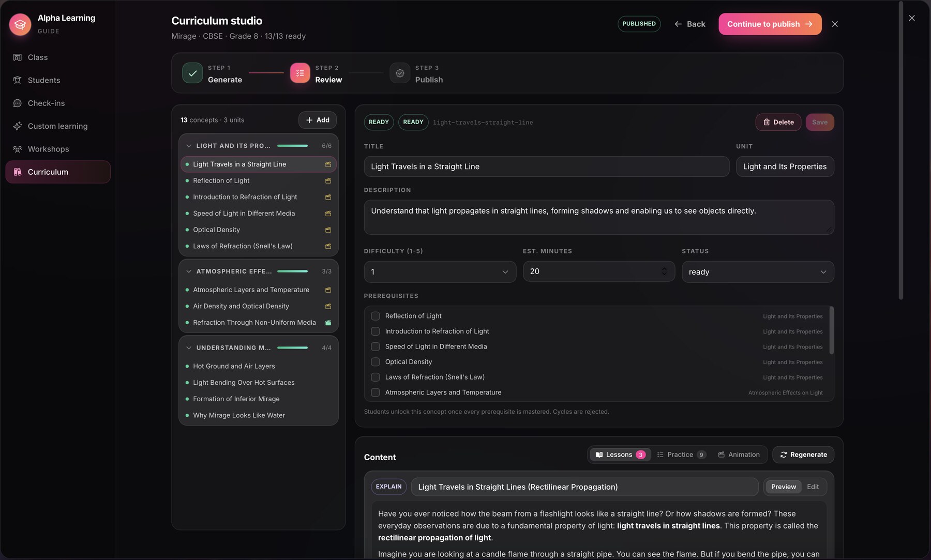Collapse the Light and Its Properties unit
931x560 pixels.
tap(189, 146)
